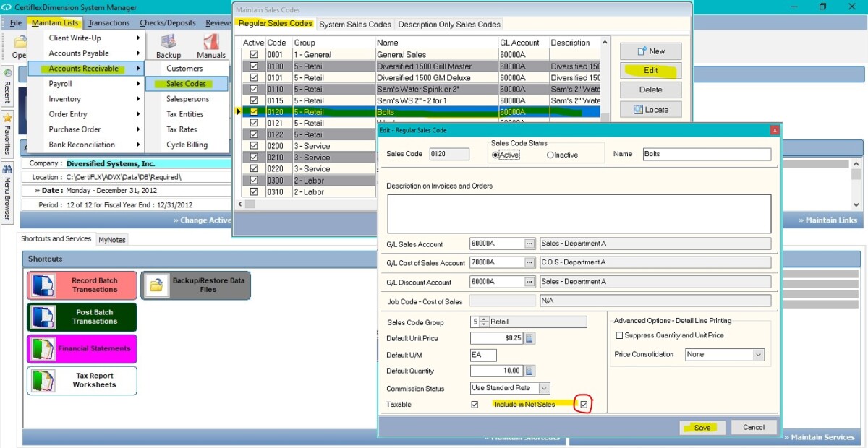Screen dimensions: 868x448
Task: Launch Record Batch Transactions shortcut
Action: 82,285
